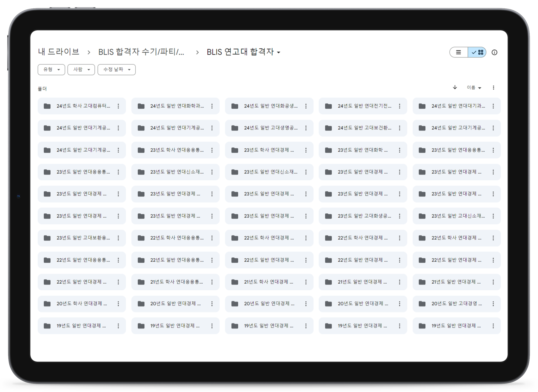Viewport: 538px width, 392px height.
Task: Open more actions for 24년도 일반 연대화학과 folder
Action: pyautogui.click(x=212, y=106)
